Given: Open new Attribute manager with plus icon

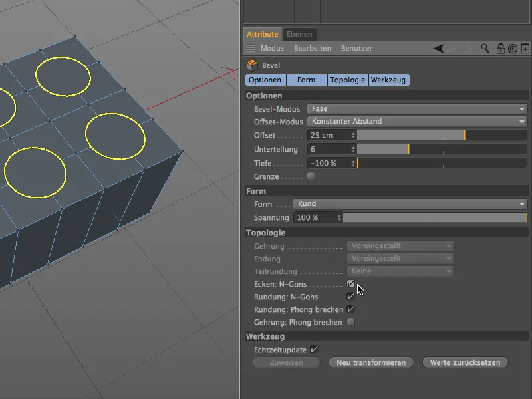Looking at the screenshot, I should point(525,49).
